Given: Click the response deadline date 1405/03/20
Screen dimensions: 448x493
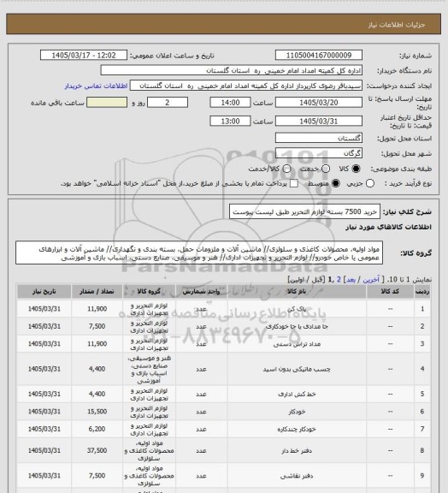Looking at the screenshot, I should click(x=319, y=103).
